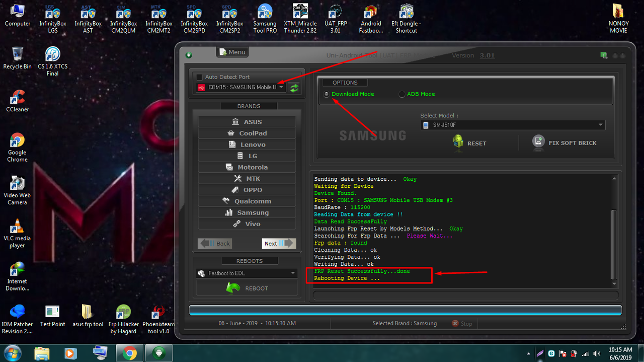Choose the Qualcomm brand entry
The height and width of the screenshot is (362, 644).
(247, 201)
